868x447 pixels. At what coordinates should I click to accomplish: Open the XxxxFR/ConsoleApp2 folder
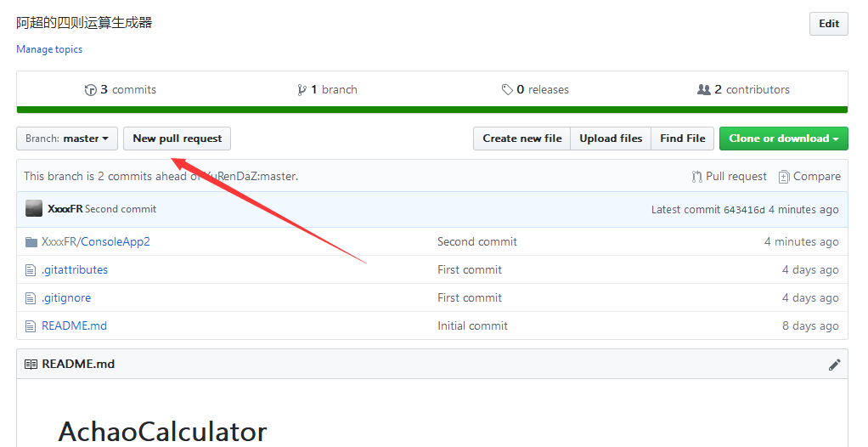[96, 242]
